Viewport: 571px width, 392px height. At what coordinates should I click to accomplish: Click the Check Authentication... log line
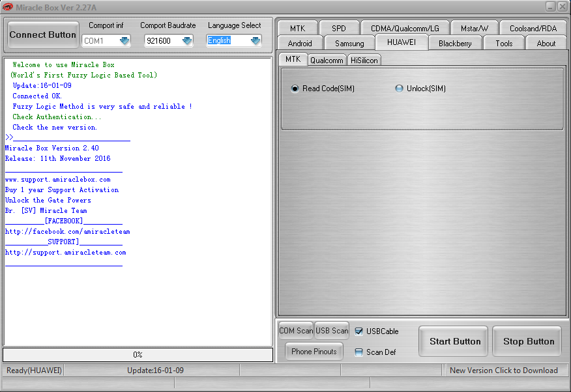click(57, 117)
